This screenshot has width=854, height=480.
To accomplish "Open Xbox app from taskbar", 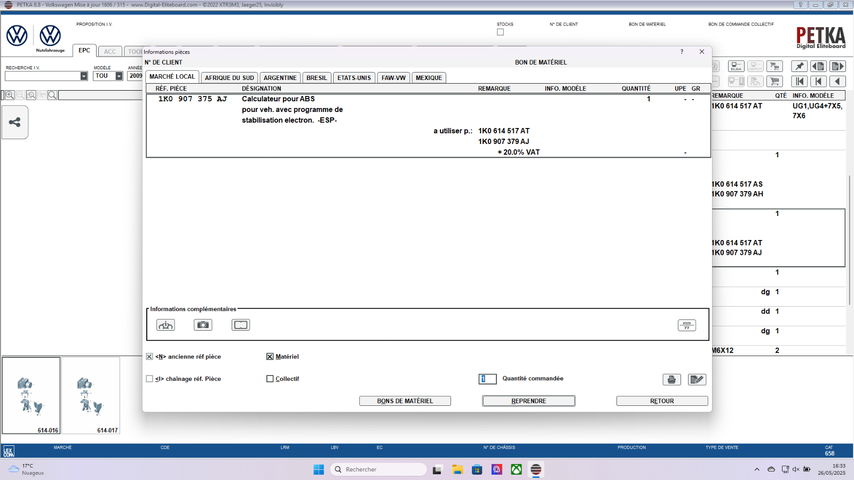I will [x=516, y=469].
